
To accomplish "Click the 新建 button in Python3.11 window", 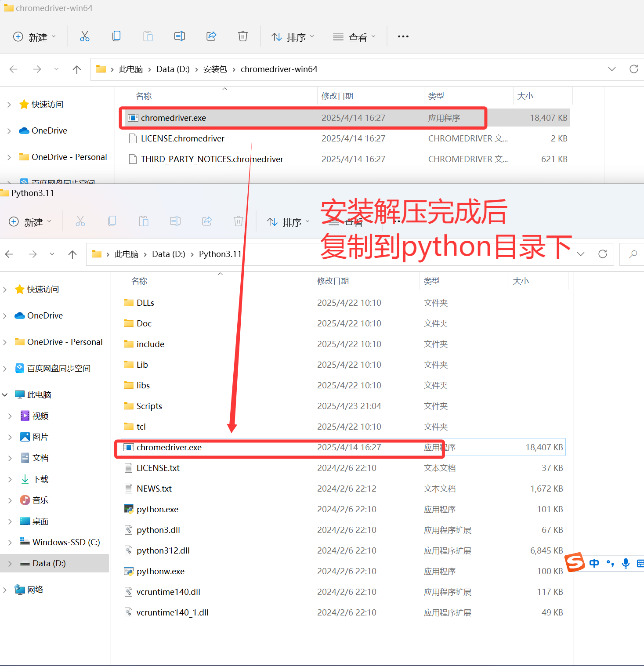I will pos(30,222).
